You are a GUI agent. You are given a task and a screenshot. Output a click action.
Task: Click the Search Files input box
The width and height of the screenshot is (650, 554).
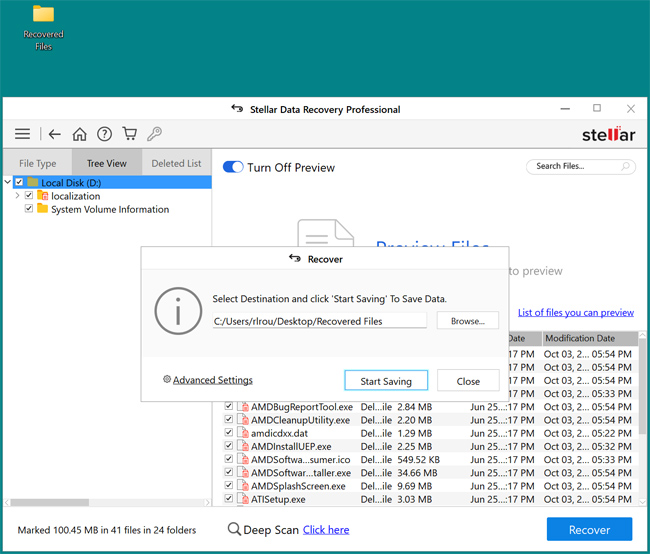(x=580, y=166)
